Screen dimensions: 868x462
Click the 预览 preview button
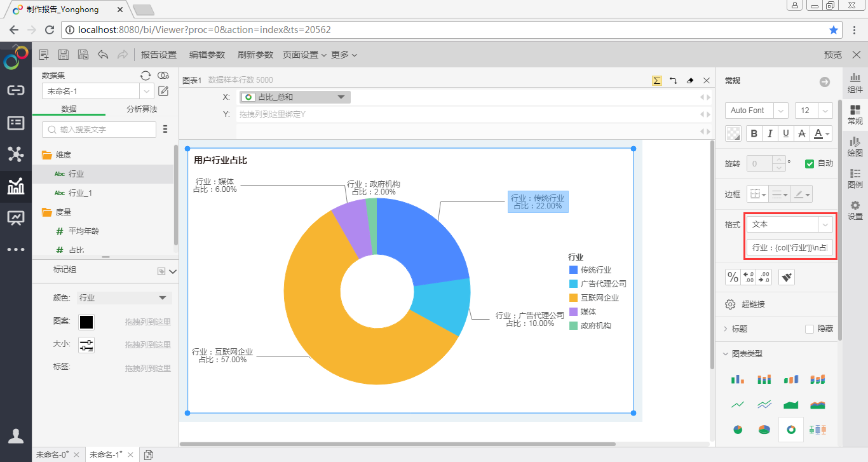click(x=833, y=55)
